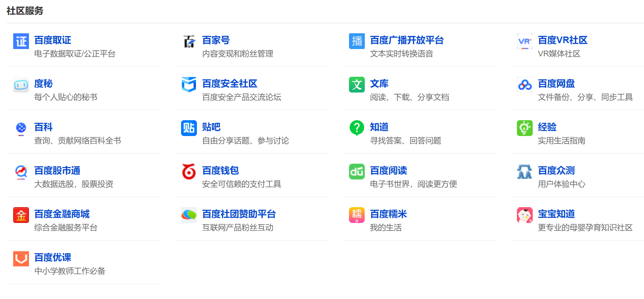Click the green 文库 icon
The width and height of the screenshot is (644, 299).
pyautogui.click(x=357, y=85)
